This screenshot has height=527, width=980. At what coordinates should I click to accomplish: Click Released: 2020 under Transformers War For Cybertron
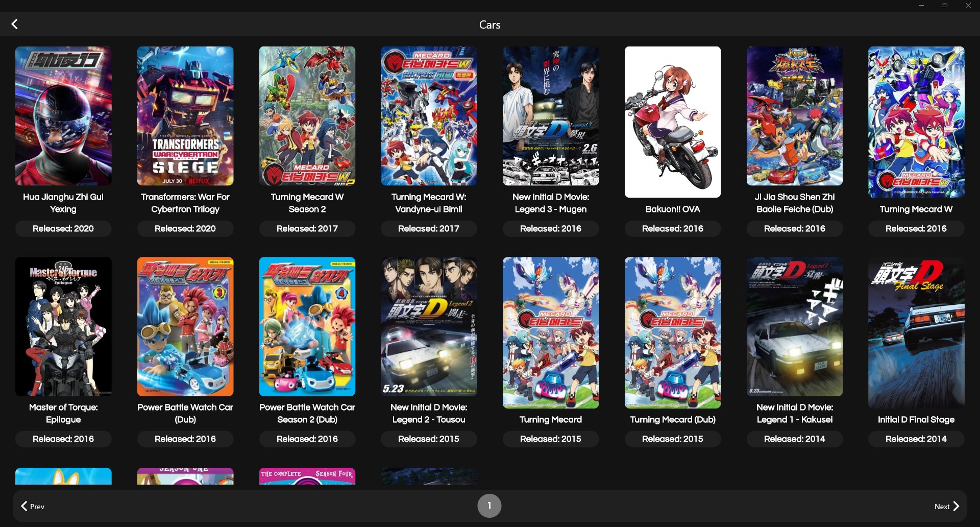point(185,228)
